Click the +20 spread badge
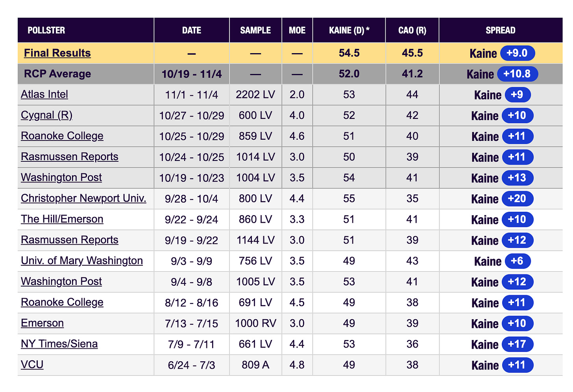The image size is (573, 392). tap(518, 198)
